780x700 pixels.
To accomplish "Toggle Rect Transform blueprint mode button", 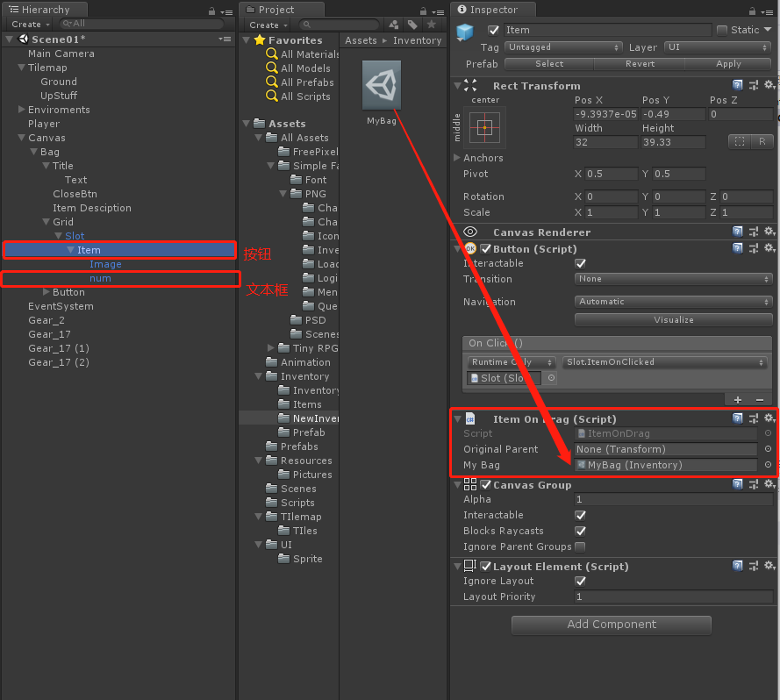I will click(x=740, y=142).
